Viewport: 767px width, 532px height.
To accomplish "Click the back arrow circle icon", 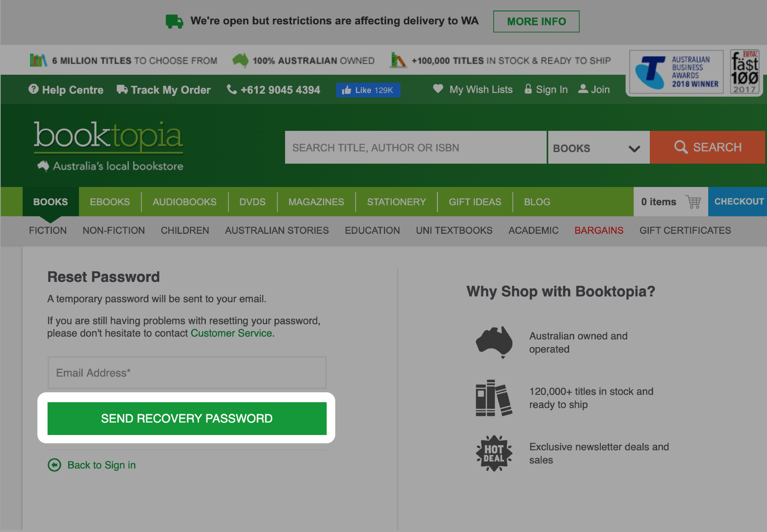I will 54,465.
